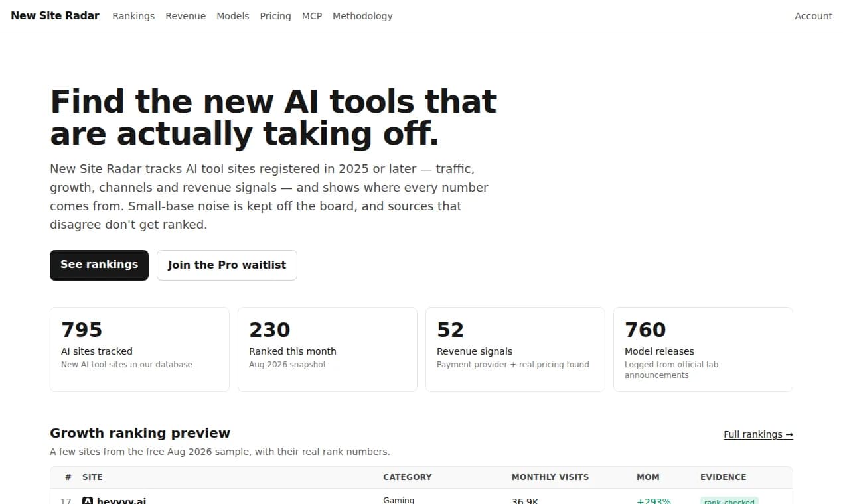
Task: Open the Account link
Action: point(813,16)
